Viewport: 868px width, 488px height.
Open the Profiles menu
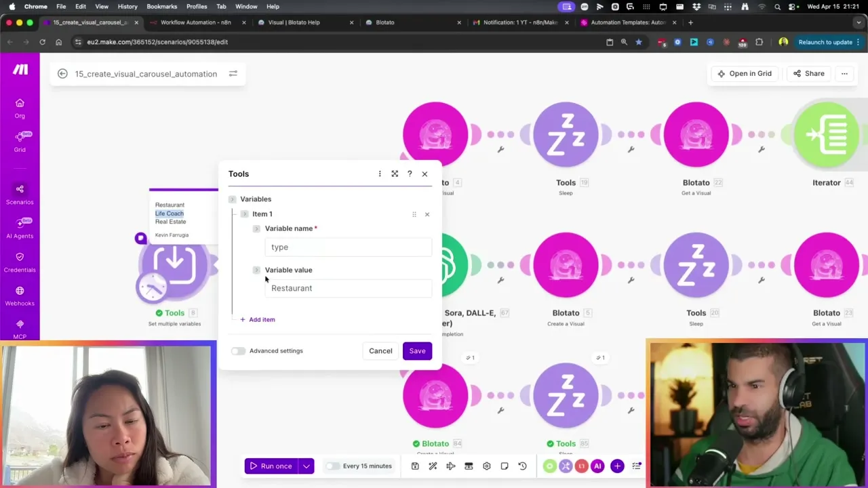[197, 7]
